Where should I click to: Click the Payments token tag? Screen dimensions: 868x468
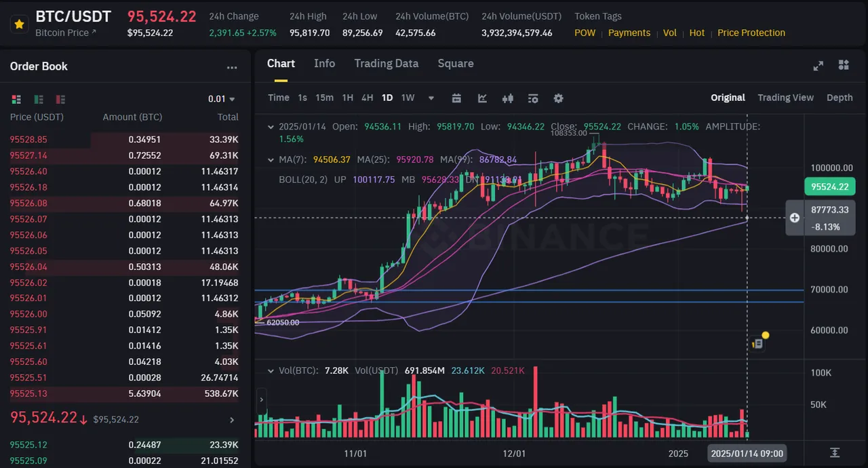click(x=629, y=33)
